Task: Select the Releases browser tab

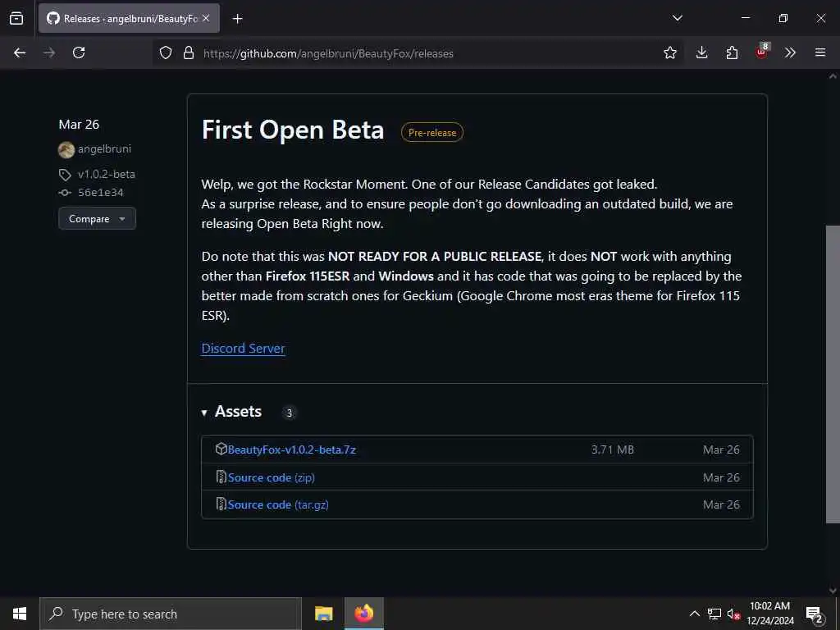Action: (129, 18)
